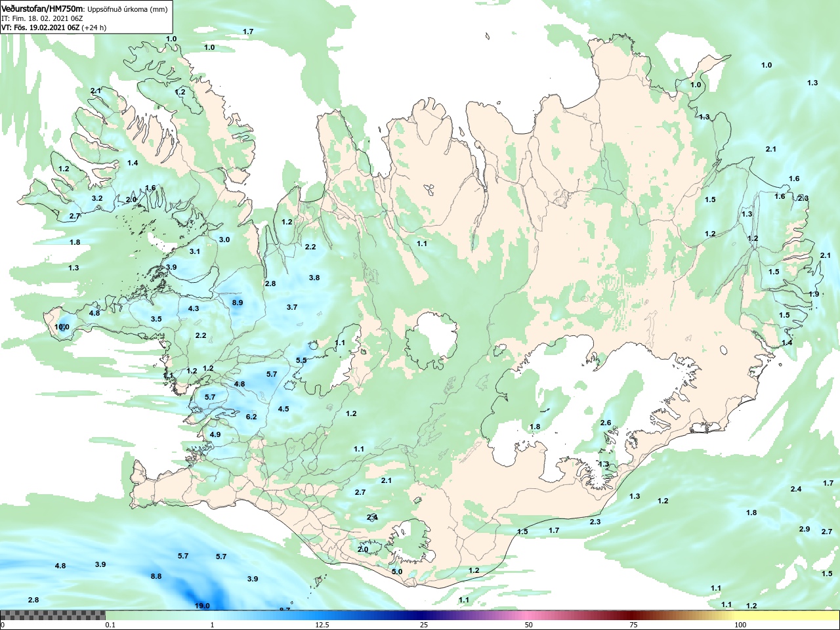This screenshot has width=840, height=630.
Task: Click the 0.1 label on the color scale
Action: tap(110, 625)
